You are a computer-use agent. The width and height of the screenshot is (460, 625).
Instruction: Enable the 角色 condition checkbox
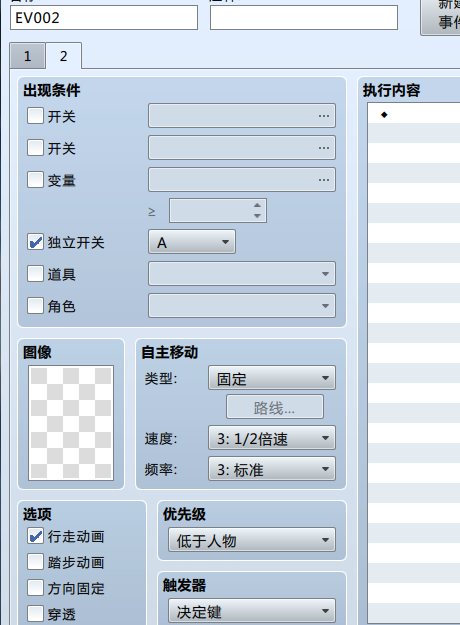tap(35, 306)
